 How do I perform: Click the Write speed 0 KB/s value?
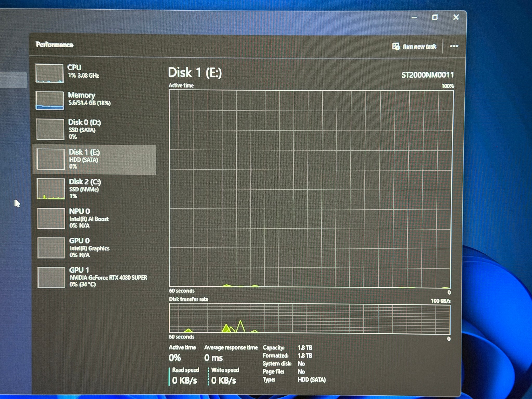click(224, 381)
